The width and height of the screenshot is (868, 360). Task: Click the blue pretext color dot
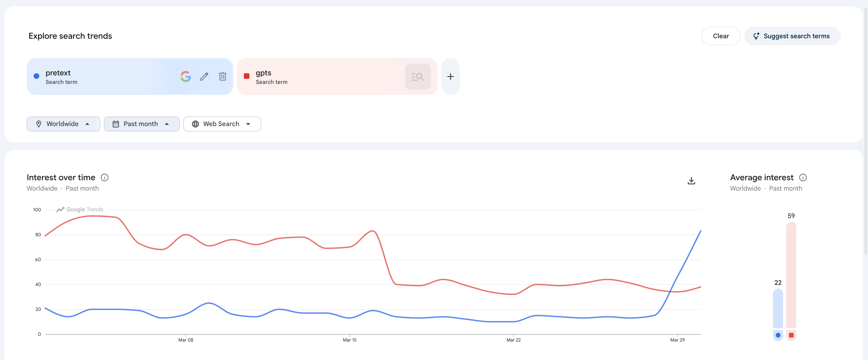pyautogui.click(x=36, y=76)
